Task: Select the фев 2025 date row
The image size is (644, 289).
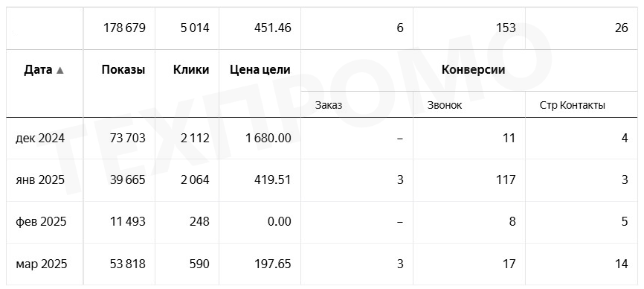Action: (321, 222)
